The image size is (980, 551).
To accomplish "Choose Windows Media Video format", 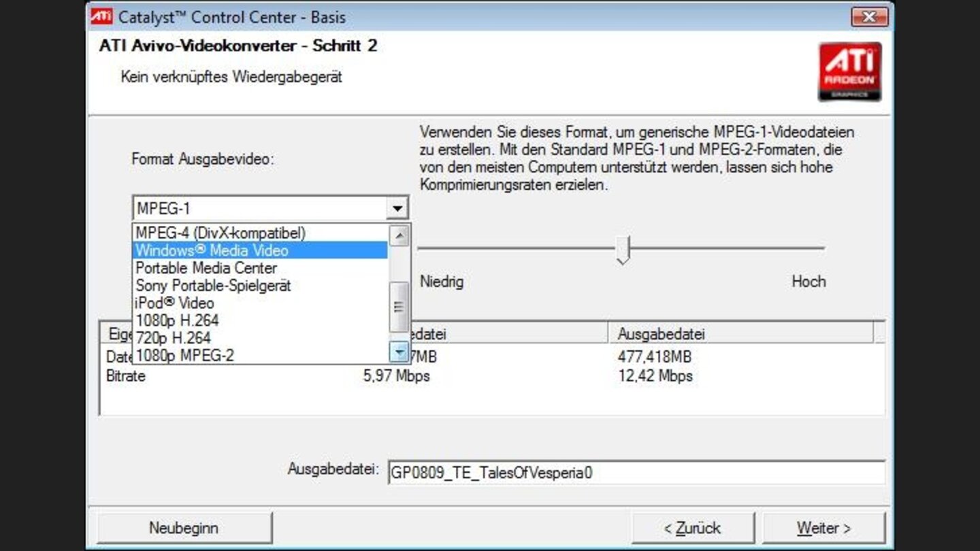I will pos(260,250).
